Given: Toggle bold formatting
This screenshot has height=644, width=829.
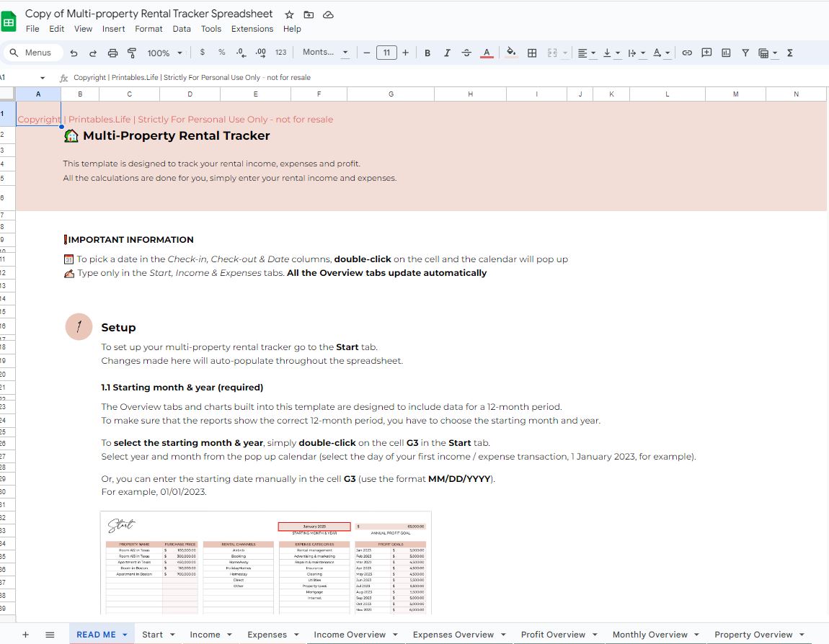Looking at the screenshot, I should pos(427,53).
